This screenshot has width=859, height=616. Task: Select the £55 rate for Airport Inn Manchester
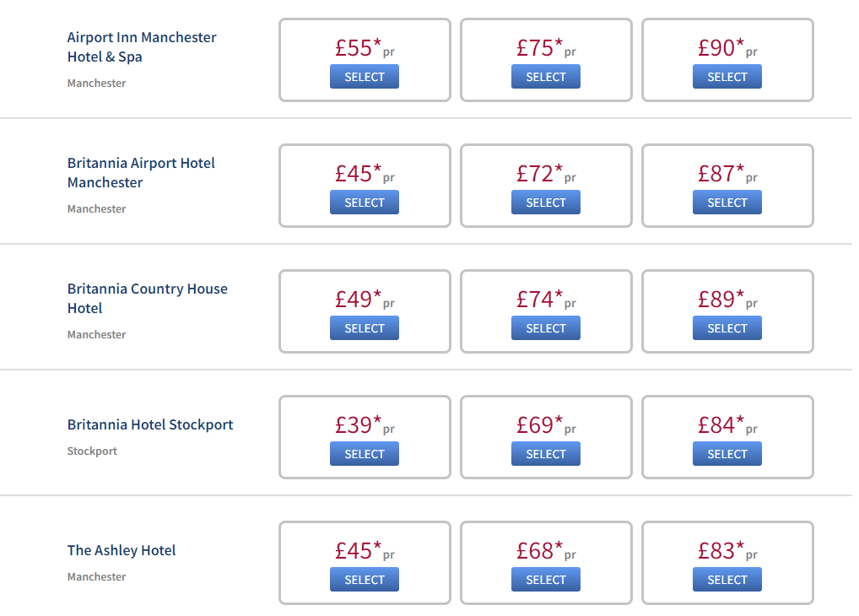point(365,77)
